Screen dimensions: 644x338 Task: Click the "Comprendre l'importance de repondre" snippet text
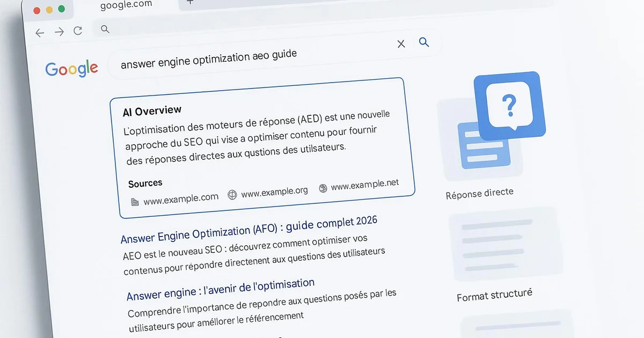point(262,311)
